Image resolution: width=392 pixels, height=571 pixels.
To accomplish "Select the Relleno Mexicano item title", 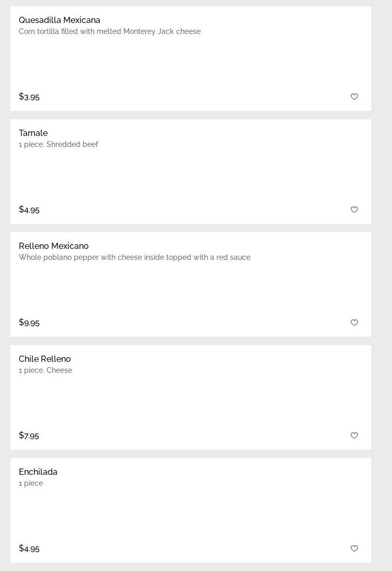I will pos(54,246).
